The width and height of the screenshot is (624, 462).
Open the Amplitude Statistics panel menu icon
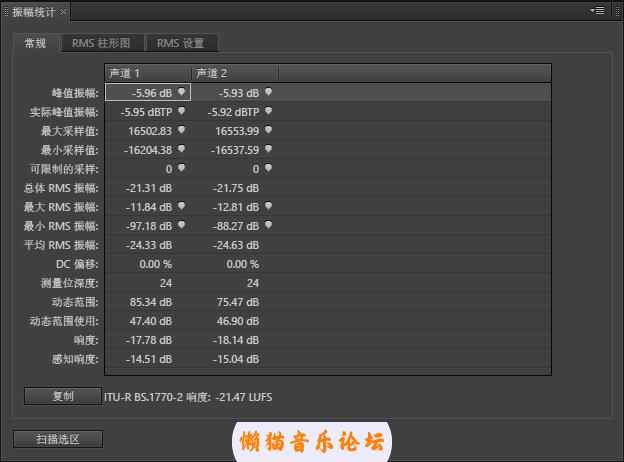tap(598, 10)
